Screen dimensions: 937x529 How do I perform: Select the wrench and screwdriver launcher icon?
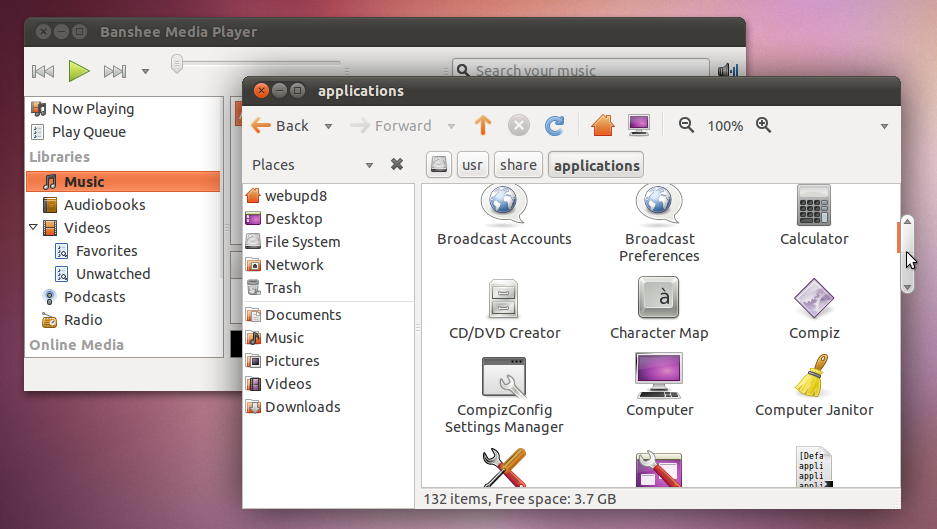[504, 468]
